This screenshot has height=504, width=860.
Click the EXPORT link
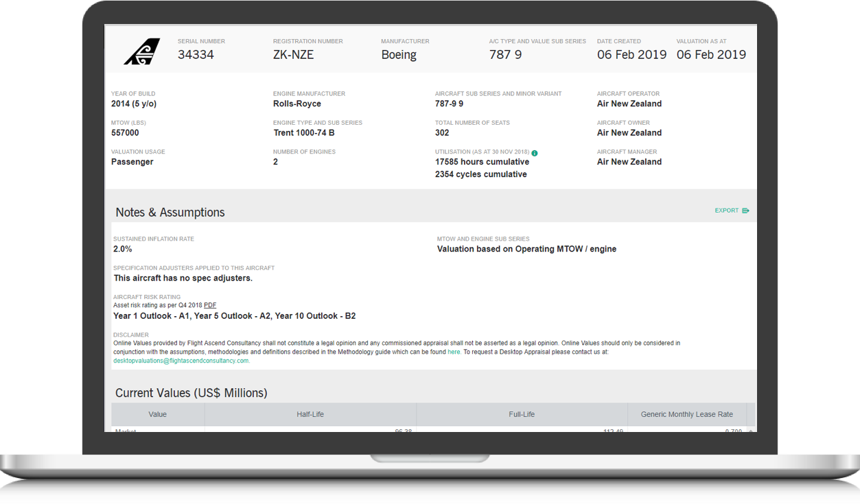click(x=727, y=211)
